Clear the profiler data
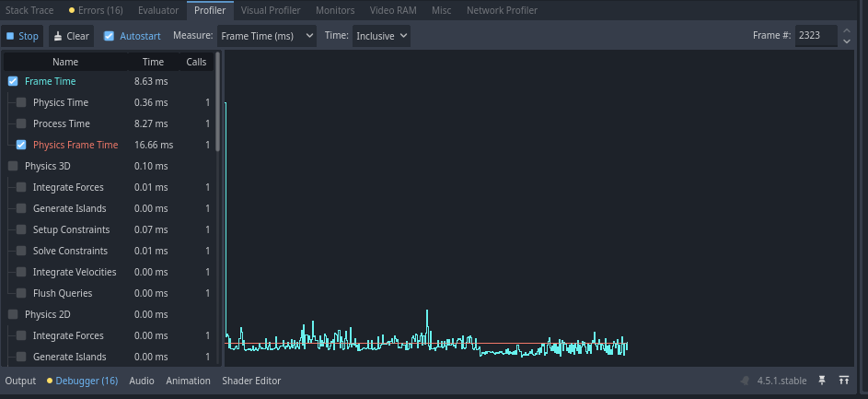Viewport: 868px width, 399px height. pos(71,36)
